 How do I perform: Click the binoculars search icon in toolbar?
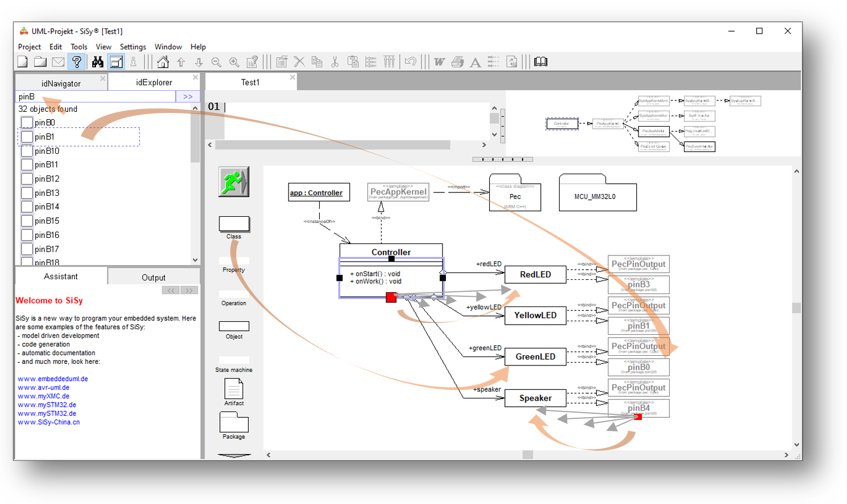pos(98,62)
